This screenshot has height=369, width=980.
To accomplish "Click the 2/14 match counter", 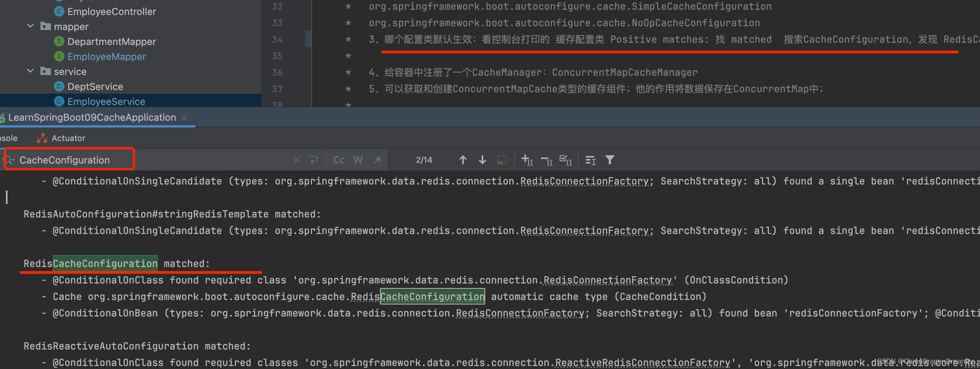I will (424, 160).
